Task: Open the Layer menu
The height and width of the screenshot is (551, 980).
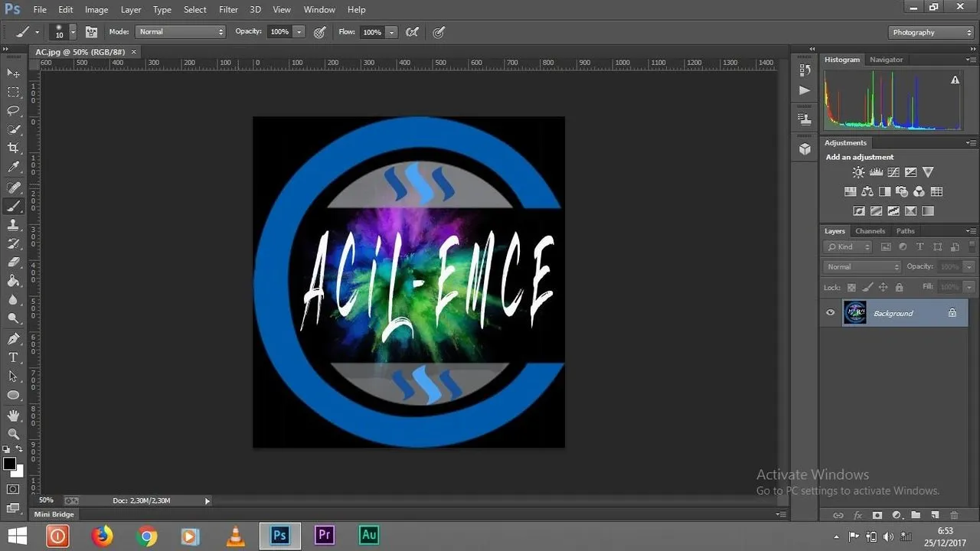Action: (x=131, y=9)
